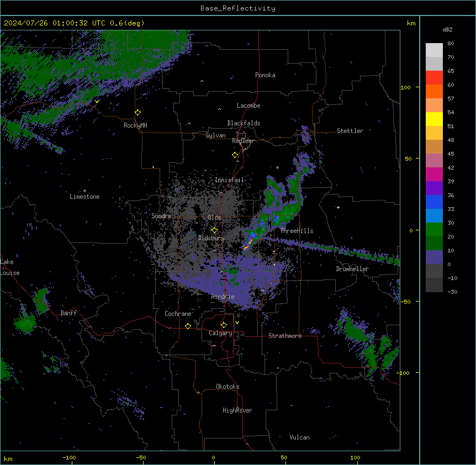Click the Lacombe city label
Viewport: 476px width, 465px height.
(248, 105)
